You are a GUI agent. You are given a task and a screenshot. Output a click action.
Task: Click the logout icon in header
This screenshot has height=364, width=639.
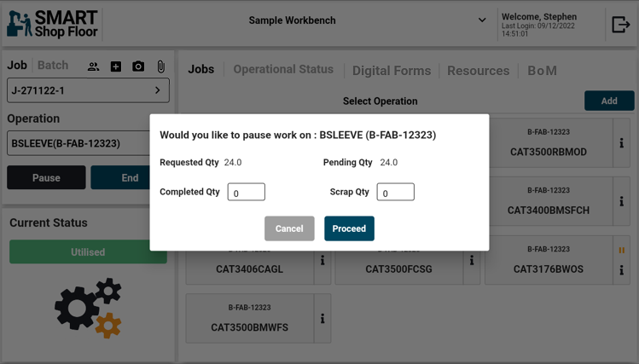point(620,24)
